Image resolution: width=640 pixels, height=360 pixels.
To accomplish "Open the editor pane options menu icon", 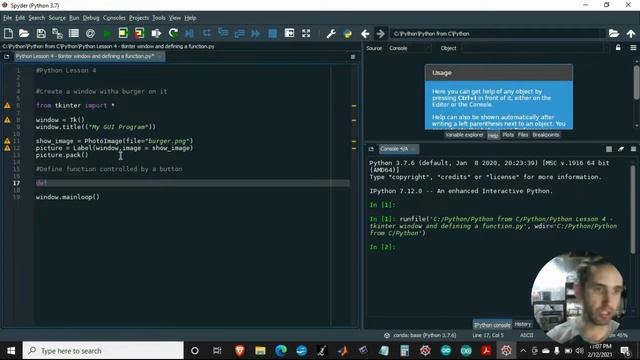I will coord(353,57).
